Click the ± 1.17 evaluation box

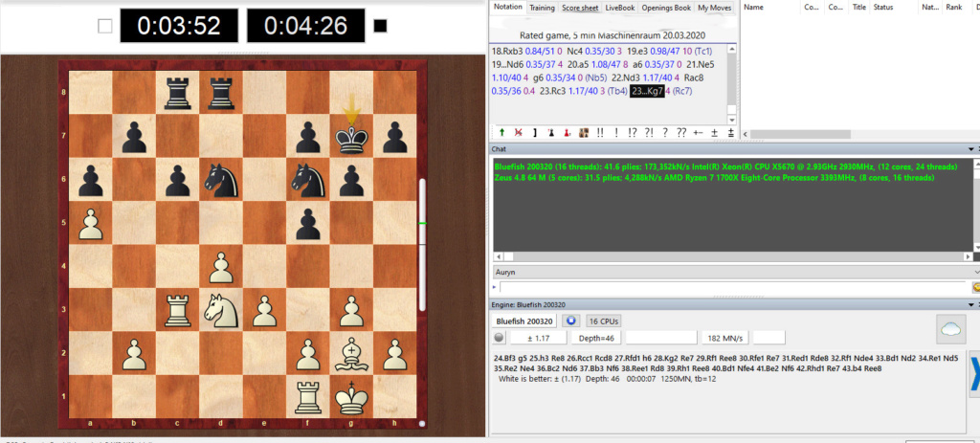[538, 338]
